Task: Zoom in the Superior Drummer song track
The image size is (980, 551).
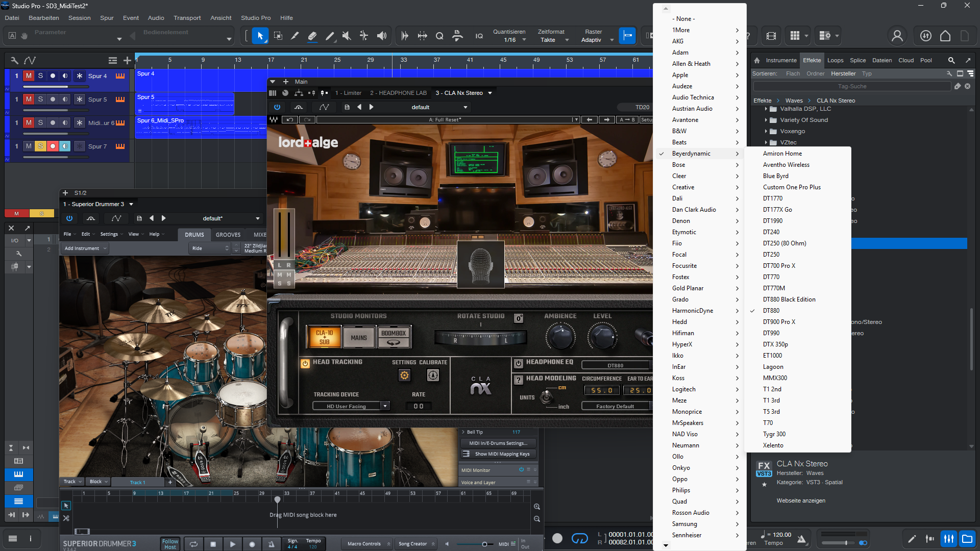Action: coord(537,507)
